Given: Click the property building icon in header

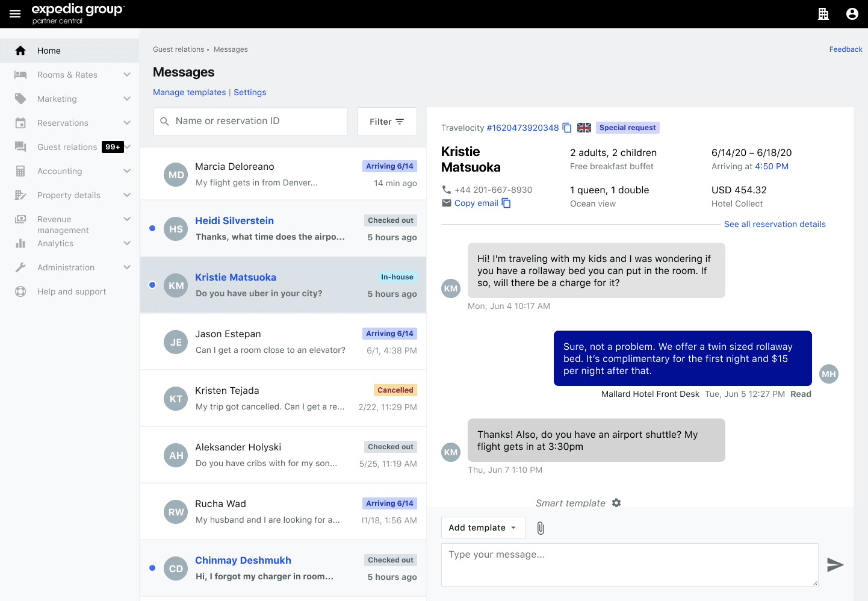Looking at the screenshot, I should (823, 14).
